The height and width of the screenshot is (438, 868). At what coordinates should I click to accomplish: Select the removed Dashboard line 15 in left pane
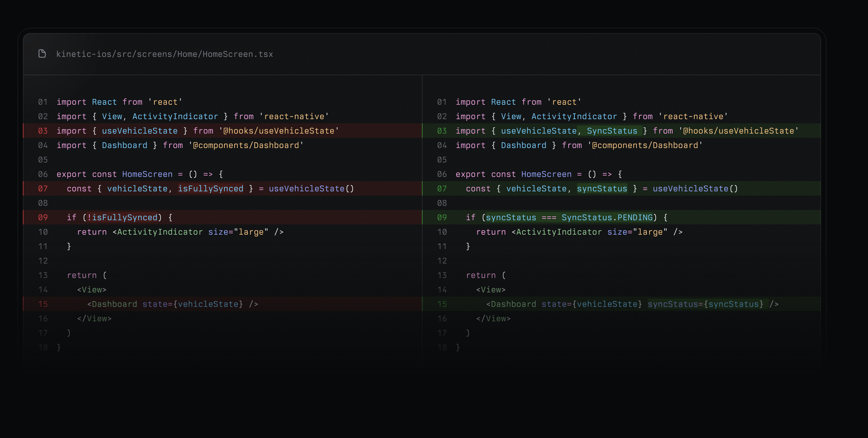172,304
